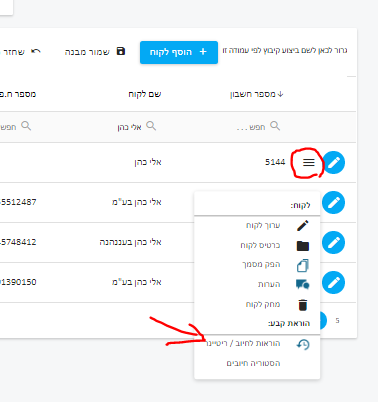
Task: Click the מספר ח.פ column header
Action: pyautogui.click(x=18, y=94)
